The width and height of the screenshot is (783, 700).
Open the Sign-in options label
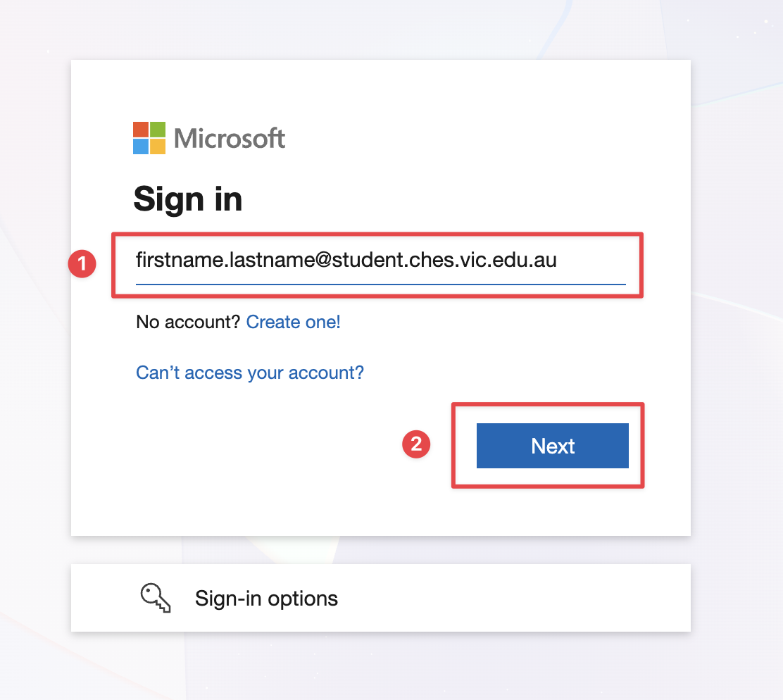pyautogui.click(x=266, y=599)
